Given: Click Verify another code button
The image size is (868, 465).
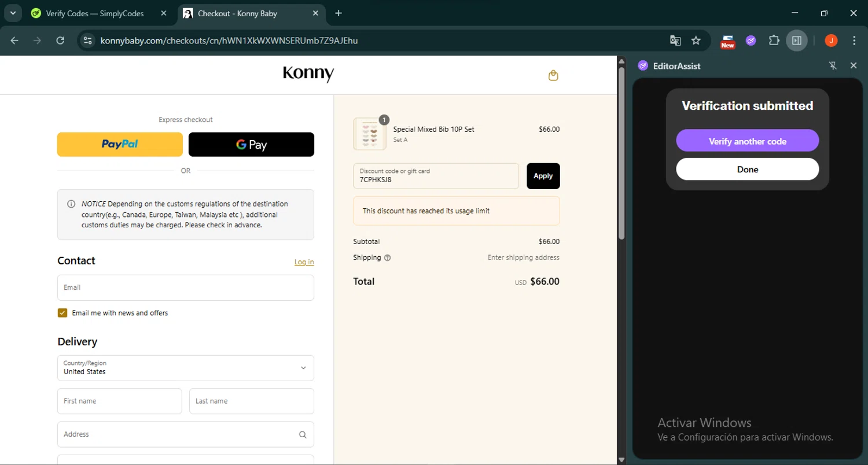Looking at the screenshot, I should [x=748, y=141].
